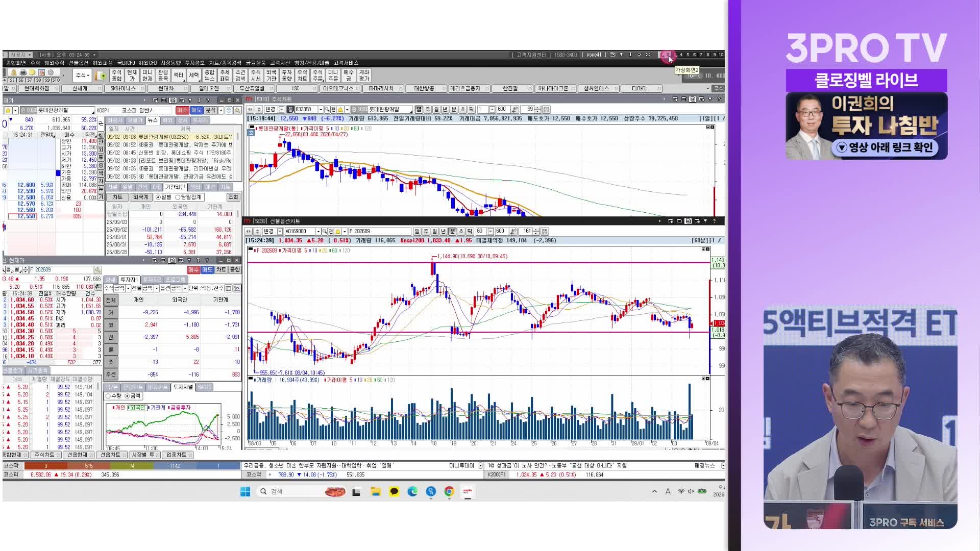The width and height of the screenshot is (980, 551).
Task: Click the 외국인 legend swatch in investor chart
Action: point(137,408)
